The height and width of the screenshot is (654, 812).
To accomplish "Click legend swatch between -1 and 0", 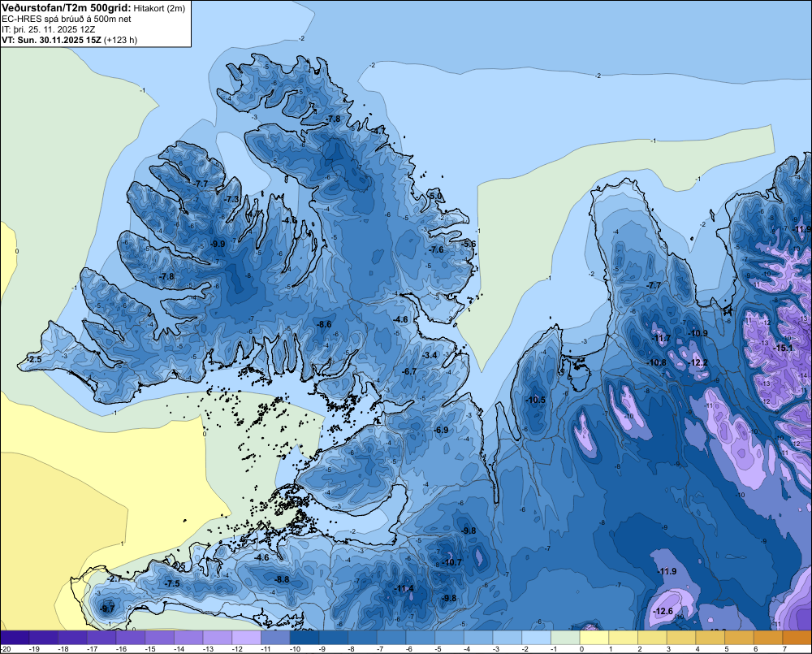I will [x=565, y=637].
